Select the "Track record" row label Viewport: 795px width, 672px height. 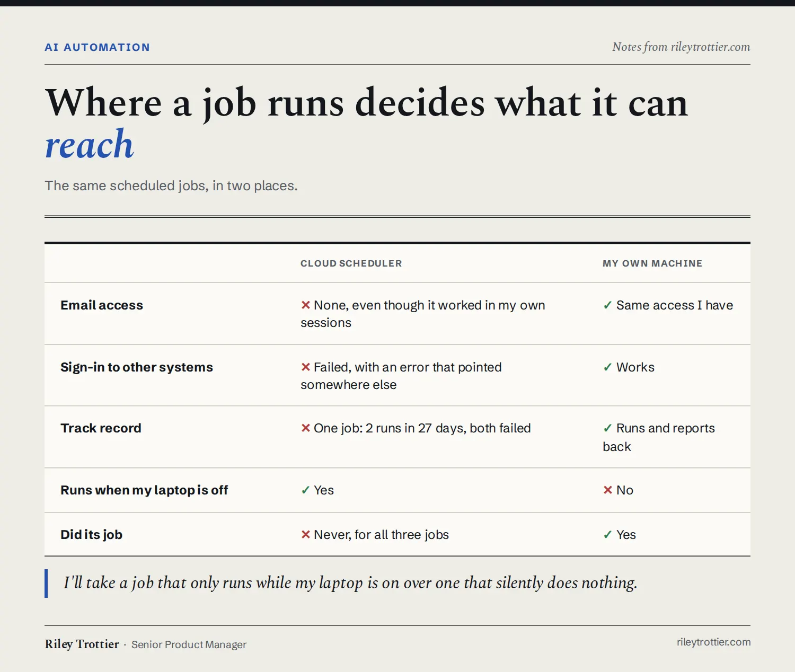[x=101, y=428]
